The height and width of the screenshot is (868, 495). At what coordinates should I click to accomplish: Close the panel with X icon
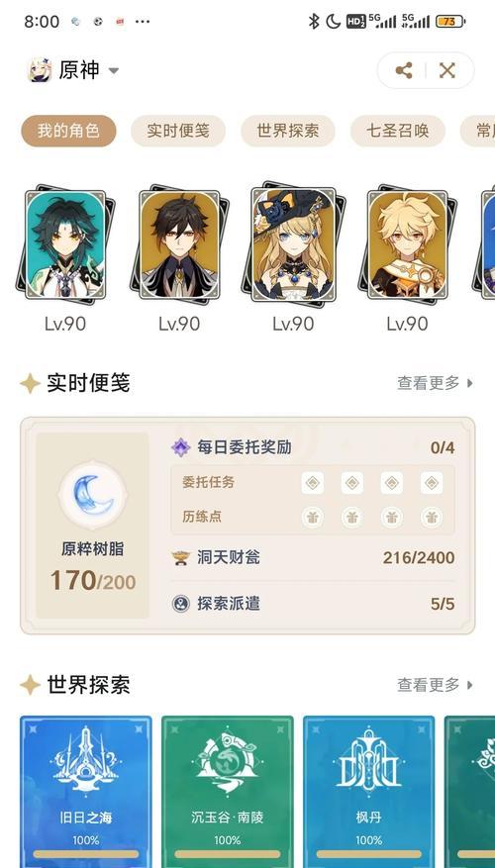click(x=446, y=70)
